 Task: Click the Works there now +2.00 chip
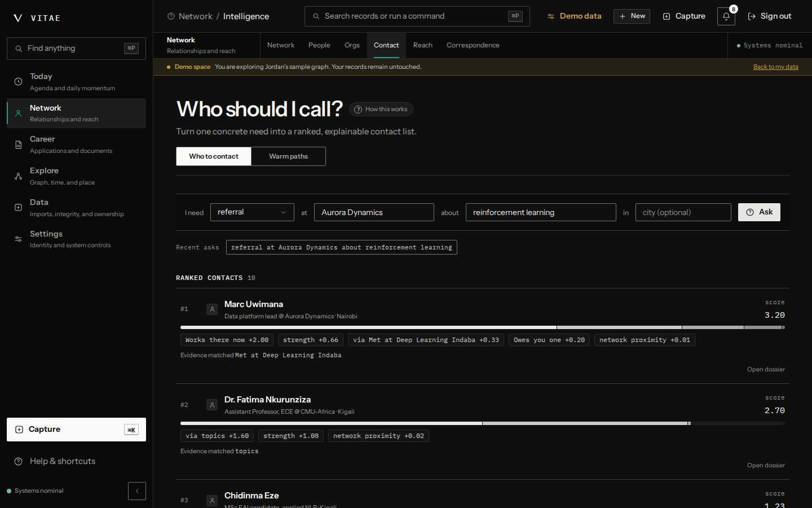coord(227,340)
